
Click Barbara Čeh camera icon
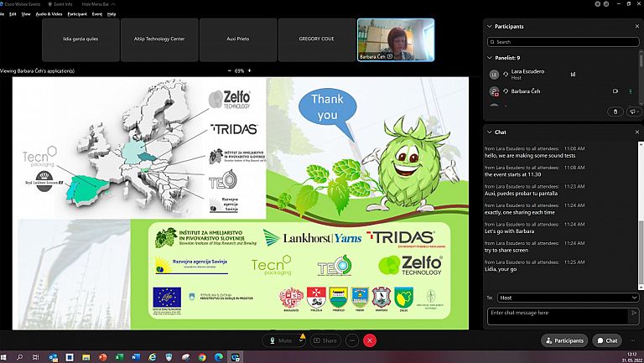[615, 91]
